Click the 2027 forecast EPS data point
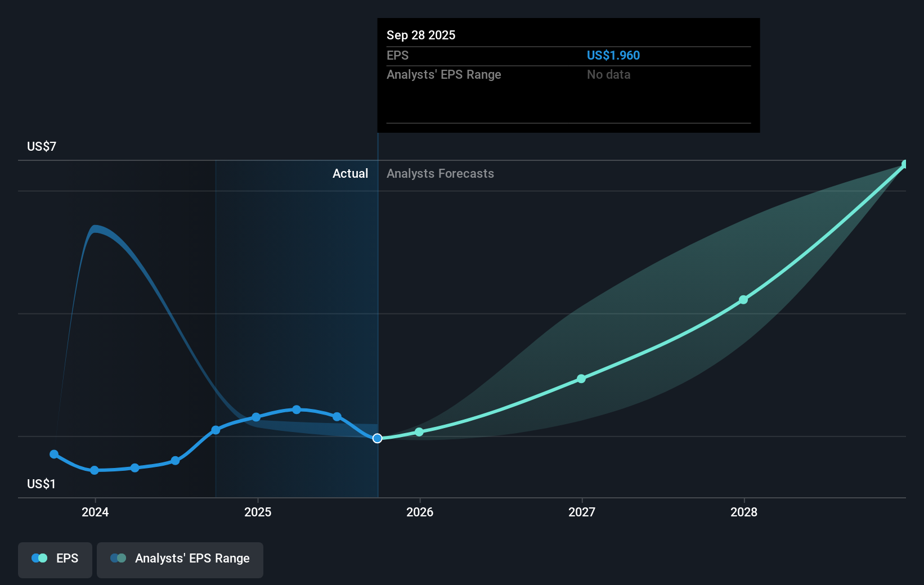Viewport: 924px width, 585px height. (x=581, y=379)
